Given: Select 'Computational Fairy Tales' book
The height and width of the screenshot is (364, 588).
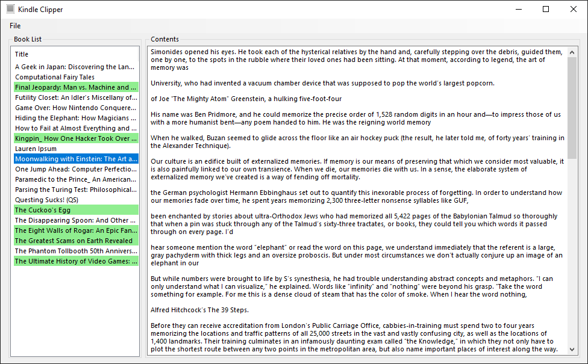Looking at the screenshot, I should (x=76, y=77).
